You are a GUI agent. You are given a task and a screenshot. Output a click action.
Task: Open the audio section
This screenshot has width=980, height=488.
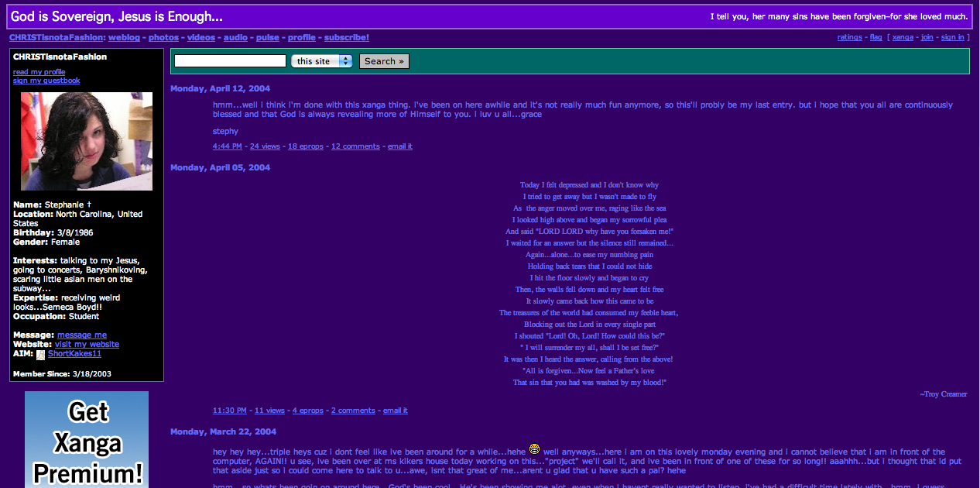click(235, 36)
